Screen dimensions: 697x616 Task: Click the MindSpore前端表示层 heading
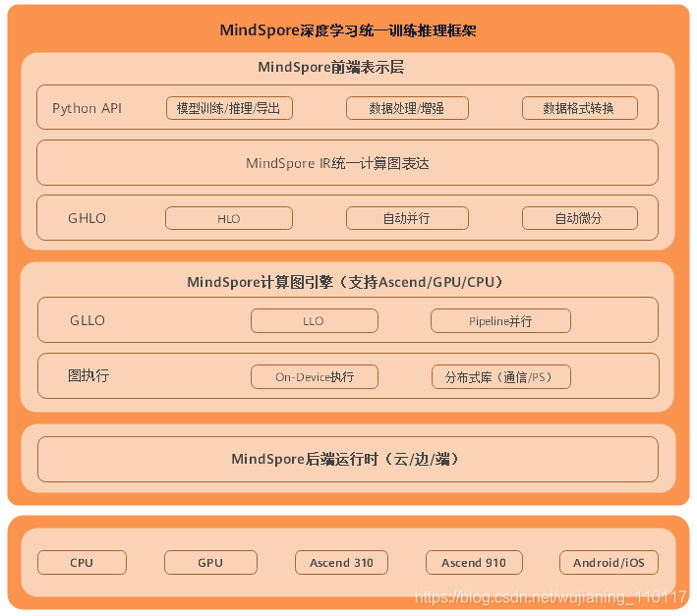click(x=330, y=67)
